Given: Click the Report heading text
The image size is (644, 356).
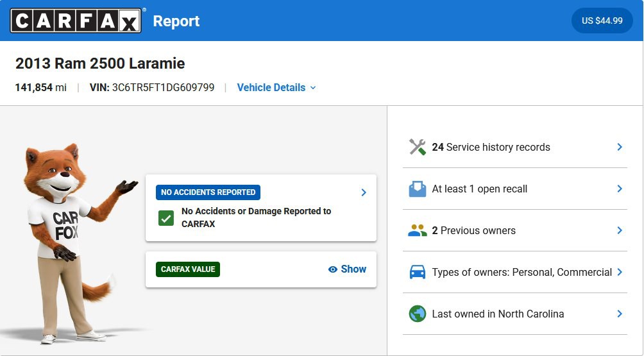Looking at the screenshot, I should [x=176, y=21].
